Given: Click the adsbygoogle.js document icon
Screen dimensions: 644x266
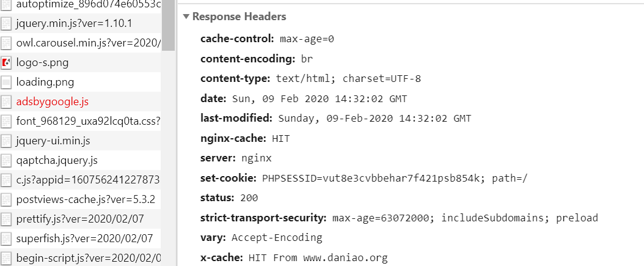Looking at the screenshot, I should (6, 102).
